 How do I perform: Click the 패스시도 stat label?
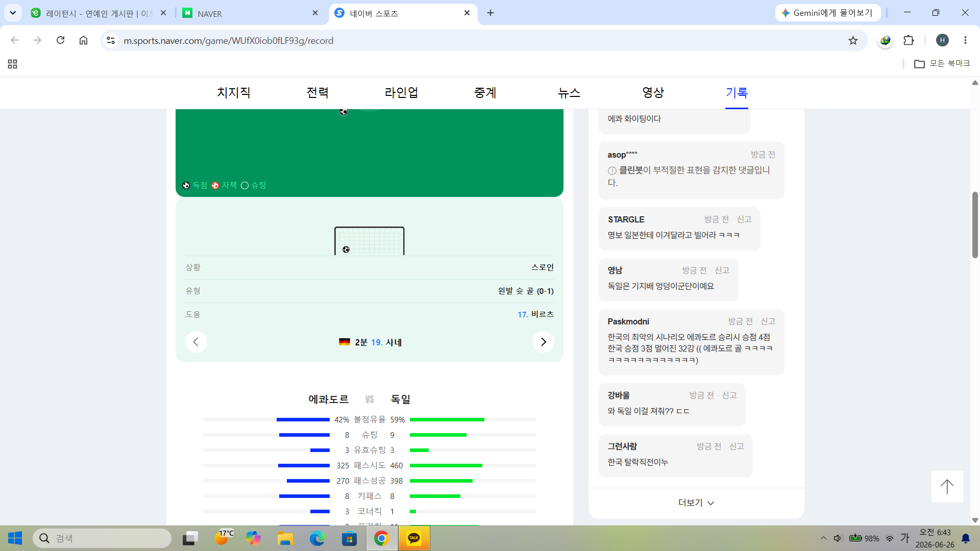click(x=370, y=465)
